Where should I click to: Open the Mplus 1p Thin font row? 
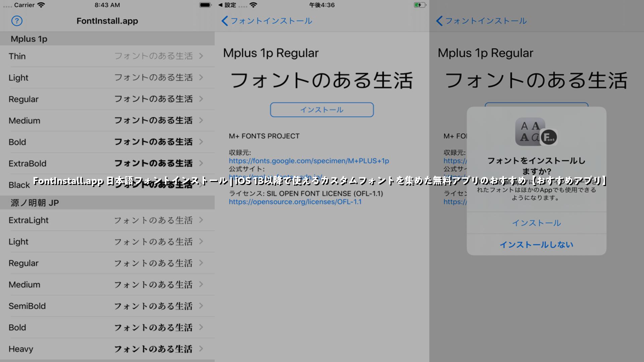[107, 56]
